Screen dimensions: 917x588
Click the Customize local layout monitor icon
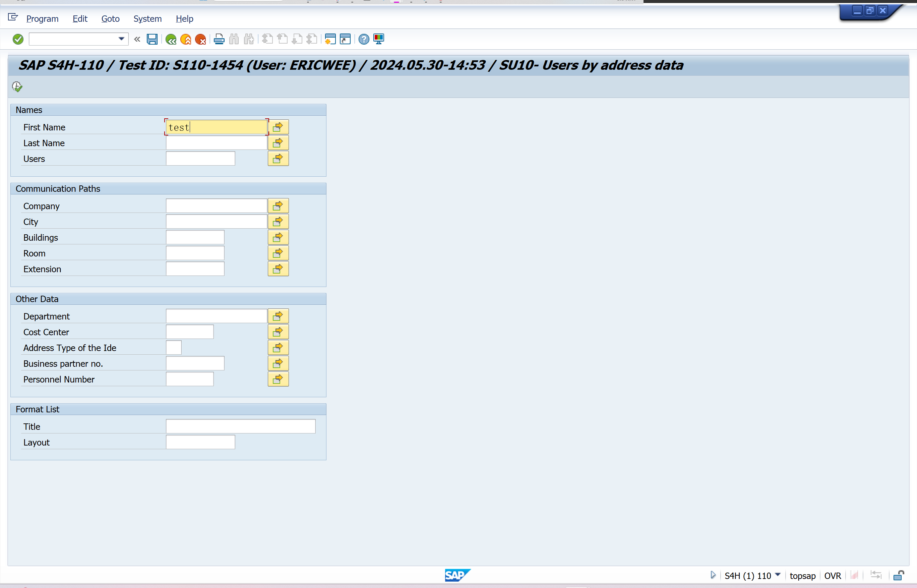click(x=379, y=39)
